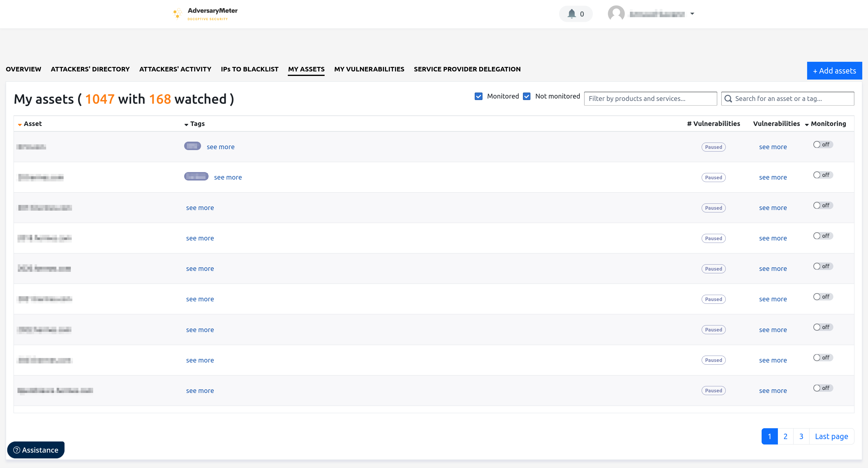Click the Tags 'see more' link in the second row
This screenshot has width=868, height=468.
[x=228, y=177]
